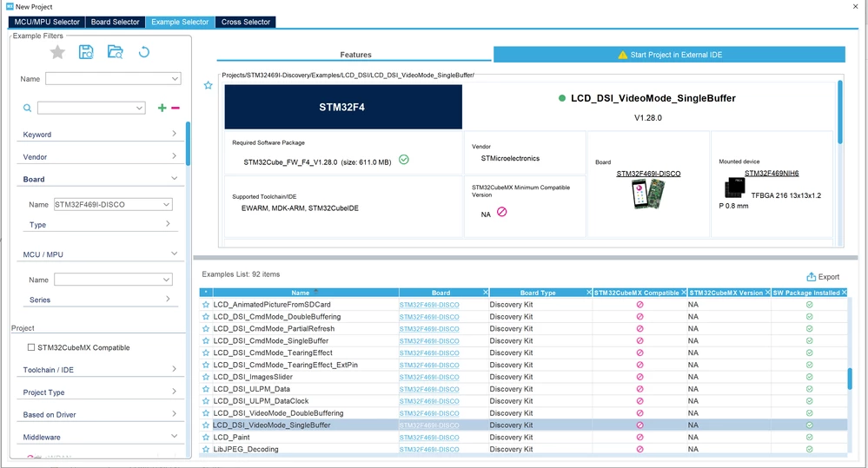The height and width of the screenshot is (468, 868).
Task: Star LCD_DSI_VideoMode_SingleBuffer row
Action: [206, 425]
